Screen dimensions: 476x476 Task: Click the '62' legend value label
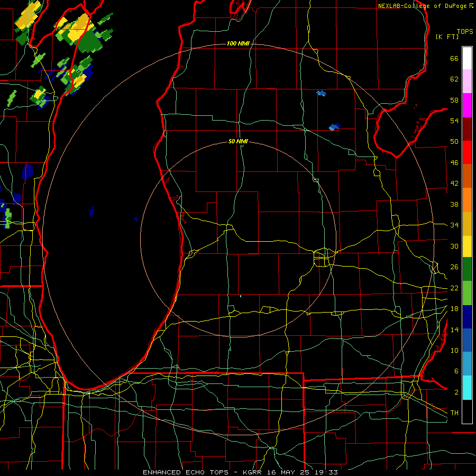(x=454, y=79)
